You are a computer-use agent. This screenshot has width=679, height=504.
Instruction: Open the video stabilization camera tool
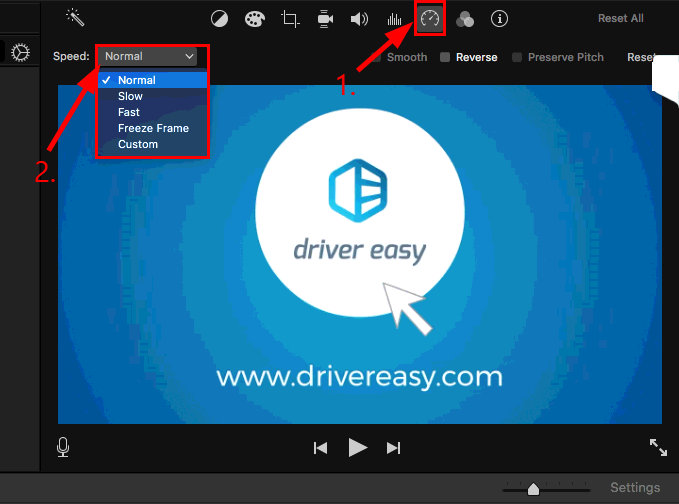tap(325, 19)
